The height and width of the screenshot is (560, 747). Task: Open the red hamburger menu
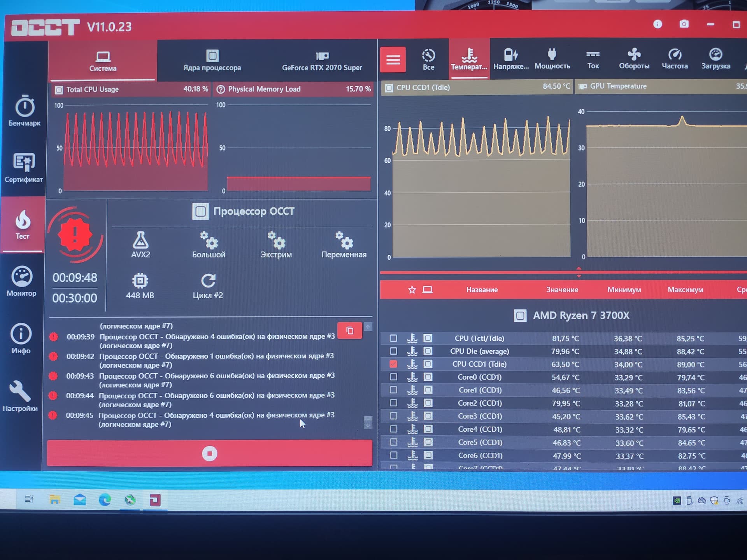[x=393, y=59]
